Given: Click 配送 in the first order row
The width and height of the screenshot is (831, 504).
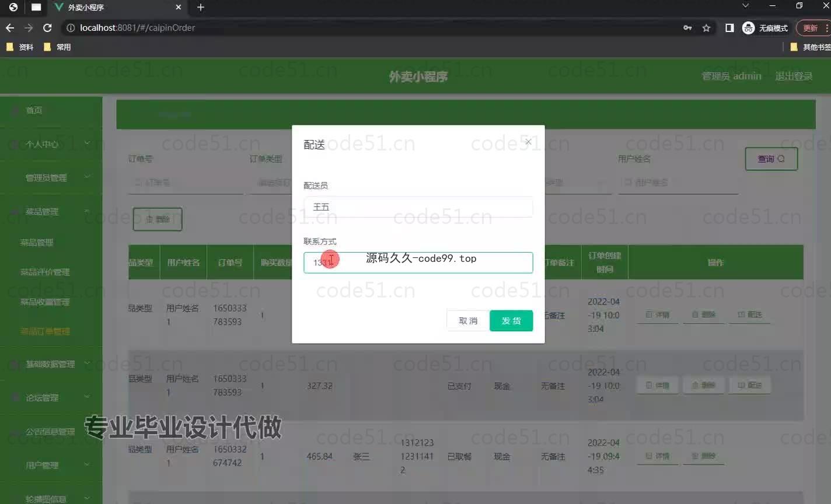Looking at the screenshot, I should (750, 315).
